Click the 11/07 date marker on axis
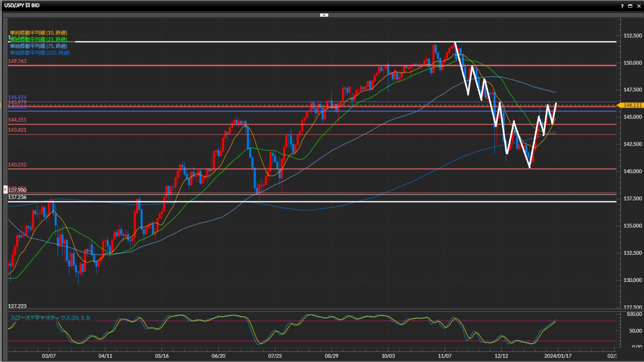This screenshot has height=362, width=644. coord(444,356)
